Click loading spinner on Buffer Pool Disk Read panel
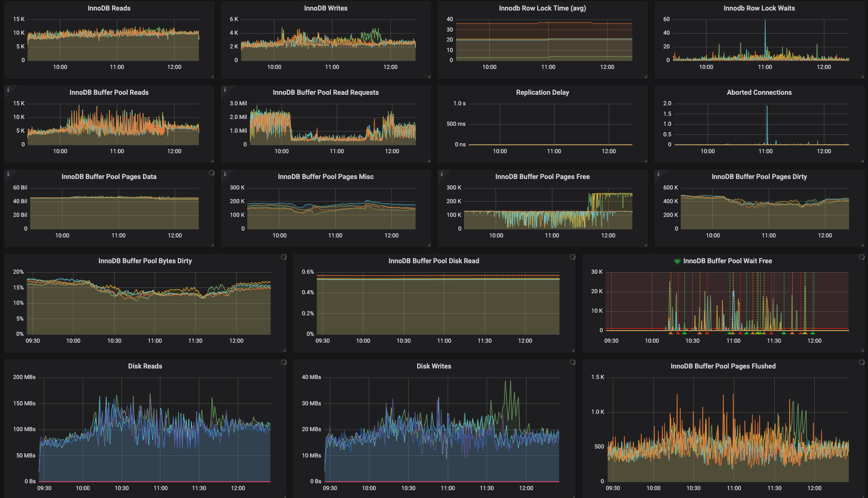Viewport: 868px width, 498px height. (x=572, y=257)
